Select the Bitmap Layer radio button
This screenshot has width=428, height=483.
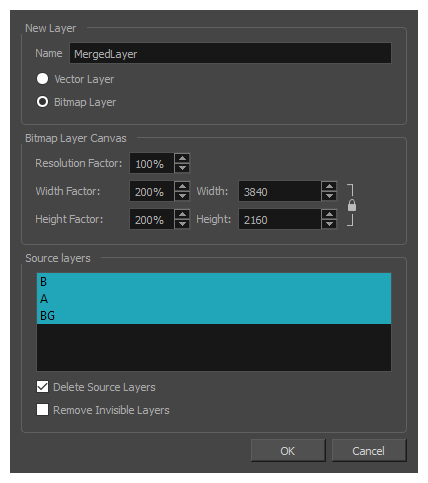[42, 102]
